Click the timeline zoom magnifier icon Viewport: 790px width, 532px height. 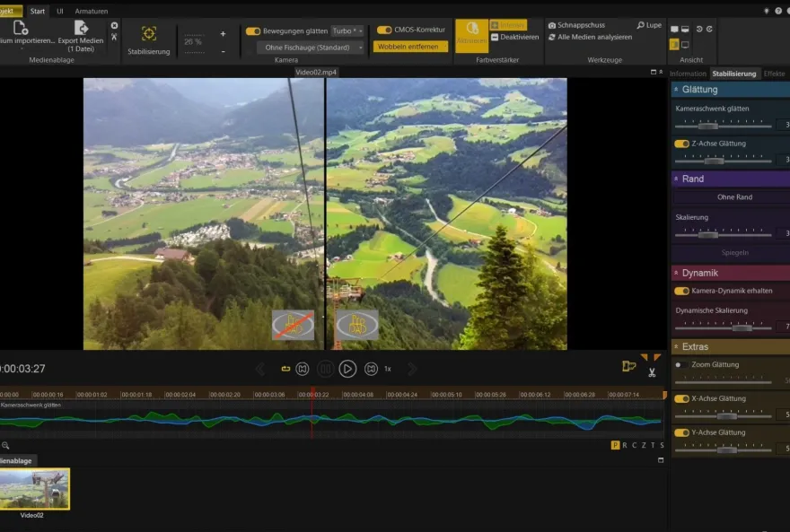point(5,446)
